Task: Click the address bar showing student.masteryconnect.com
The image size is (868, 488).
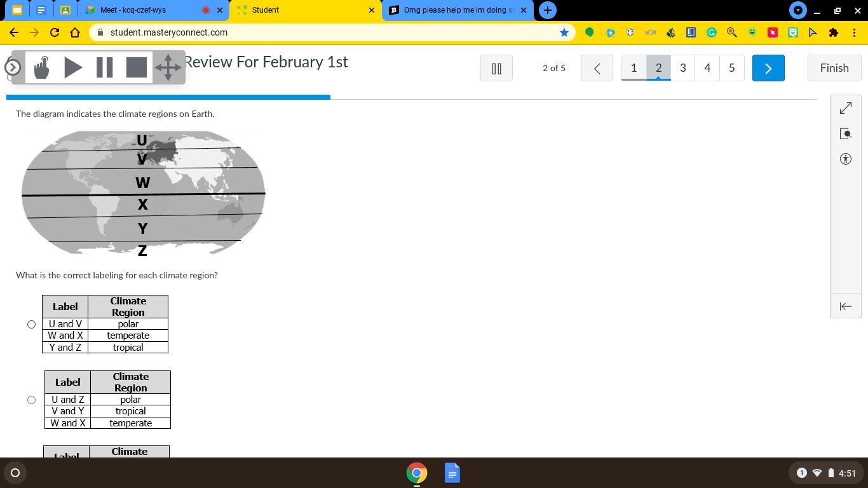Action: coord(318,32)
